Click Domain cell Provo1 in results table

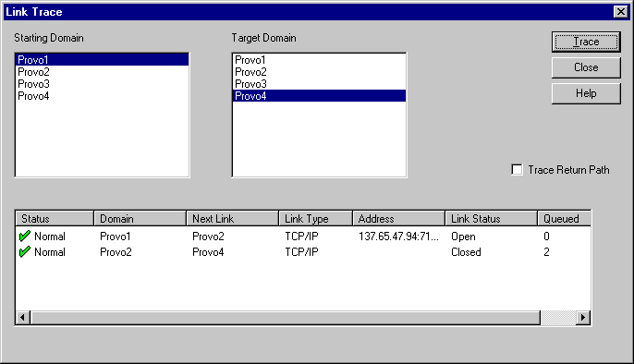(116, 237)
